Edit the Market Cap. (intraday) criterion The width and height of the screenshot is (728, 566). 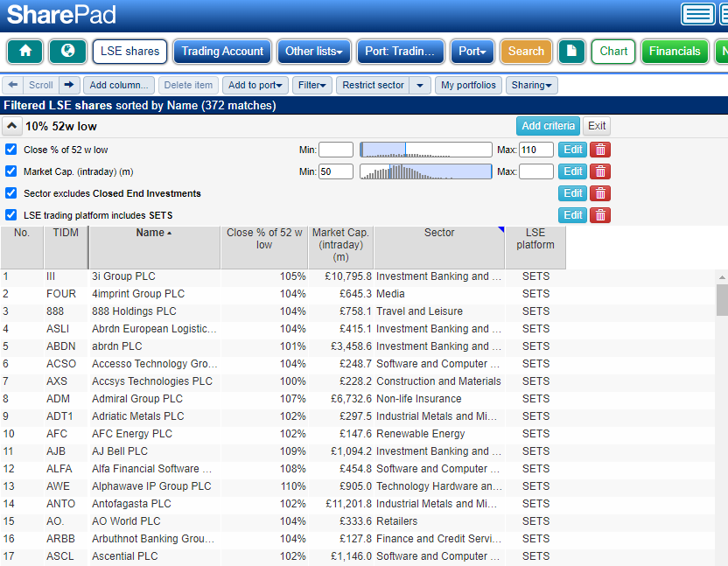coord(573,171)
